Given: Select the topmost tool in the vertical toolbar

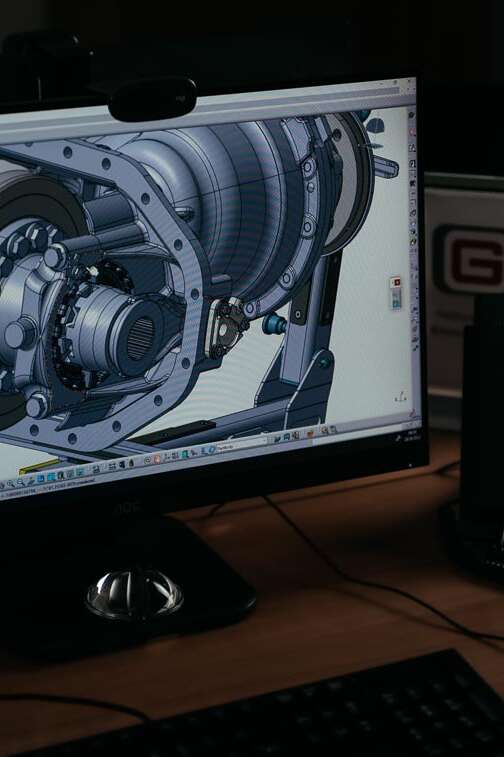Looking at the screenshot, I should coord(412,114).
